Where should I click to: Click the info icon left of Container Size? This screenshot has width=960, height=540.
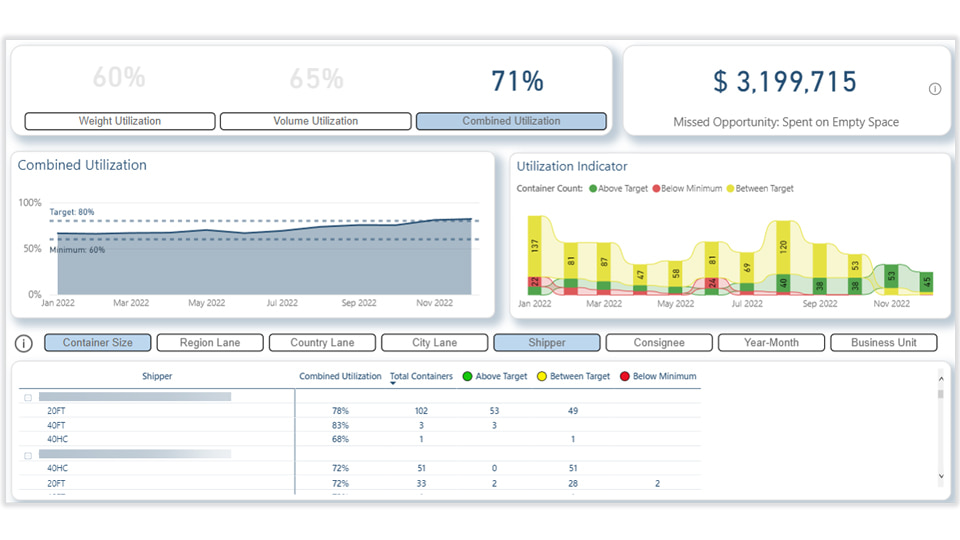click(x=24, y=343)
